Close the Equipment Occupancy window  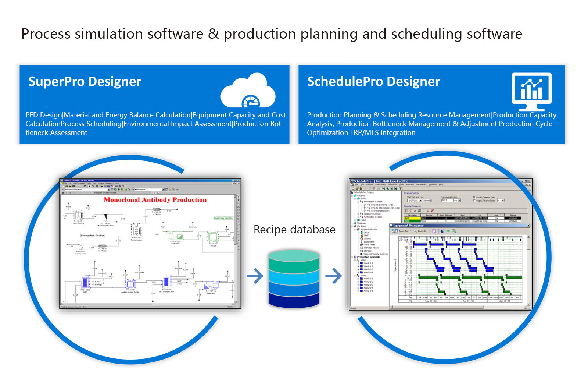pyautogui.click(x=528, y=225)
